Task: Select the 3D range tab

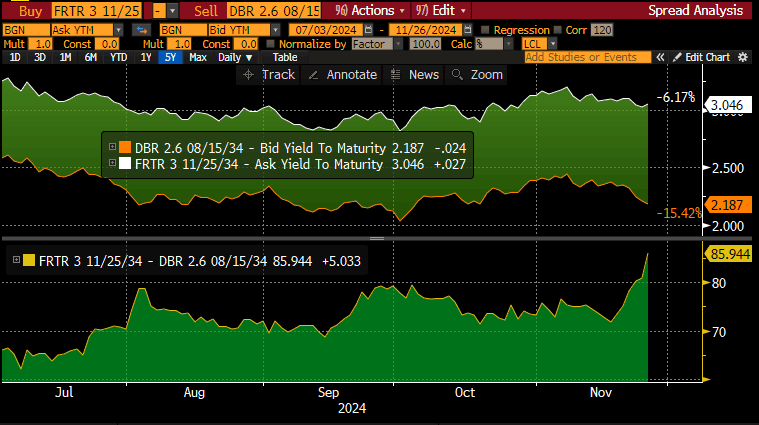Action: tap(40, 57)
